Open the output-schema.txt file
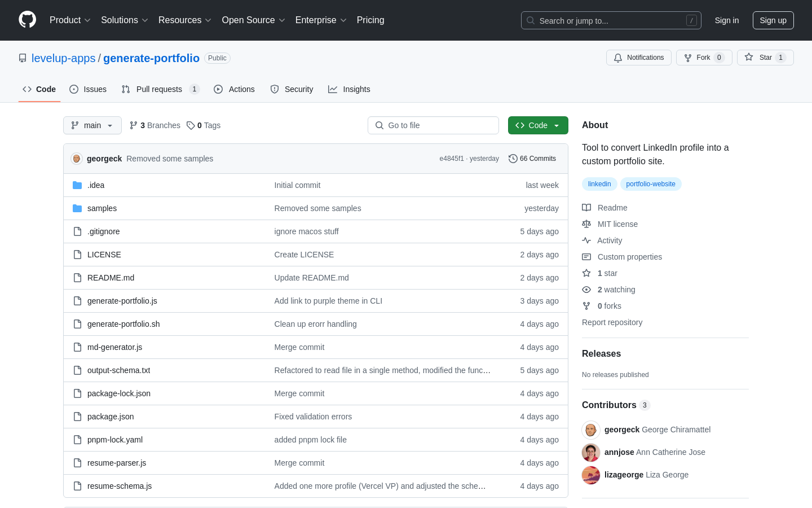812x508 pixels. coord(118,370)
